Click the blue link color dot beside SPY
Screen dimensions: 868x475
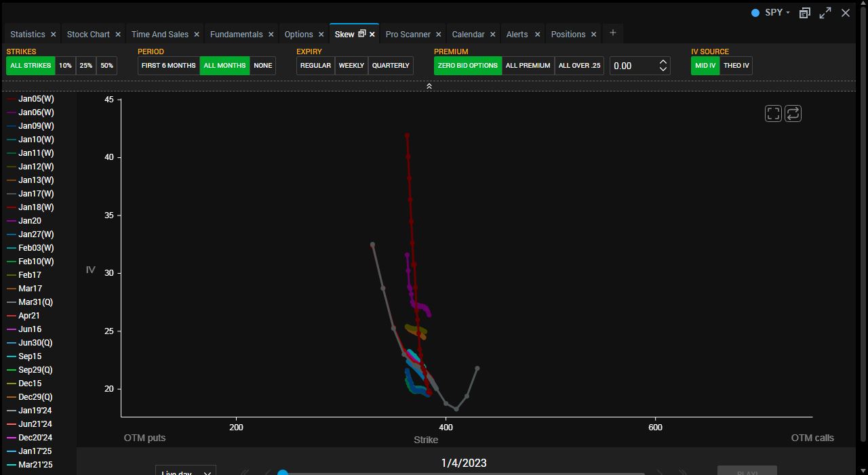[755, 13]
